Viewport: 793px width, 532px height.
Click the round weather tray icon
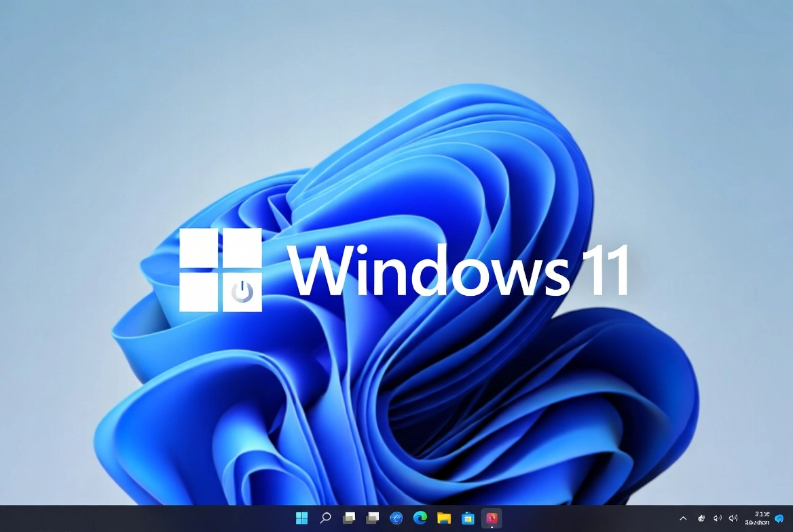[x=701, y=518]
